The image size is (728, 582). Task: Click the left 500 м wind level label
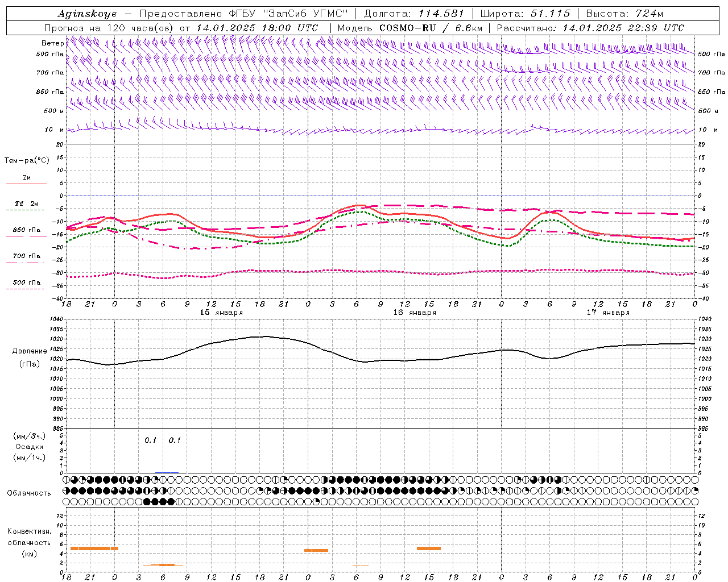pos(54,111)
